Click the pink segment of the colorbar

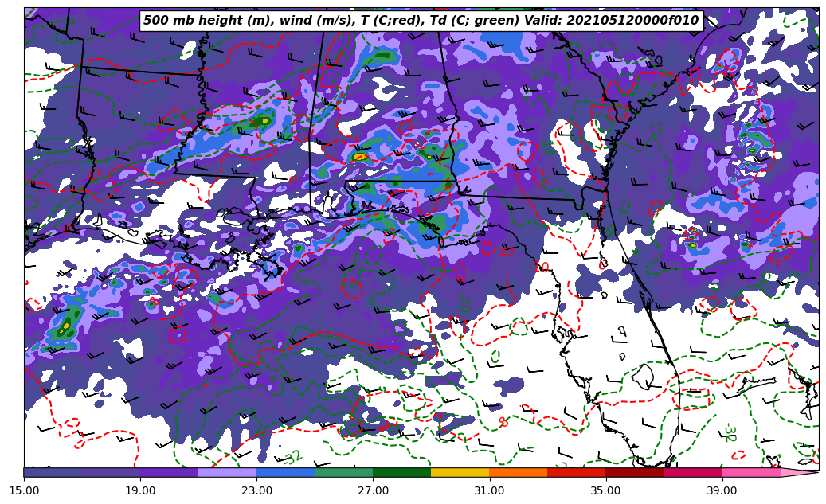tap(750, 472)
